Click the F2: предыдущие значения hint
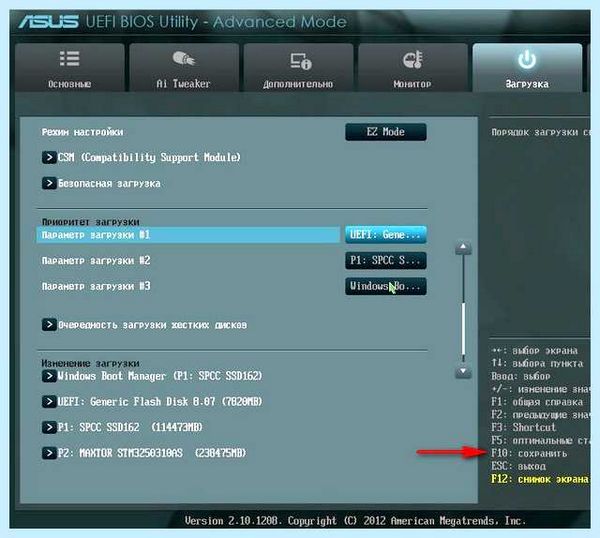The height and width of the screenshot is (538, 600). click(x=540, y=415)
